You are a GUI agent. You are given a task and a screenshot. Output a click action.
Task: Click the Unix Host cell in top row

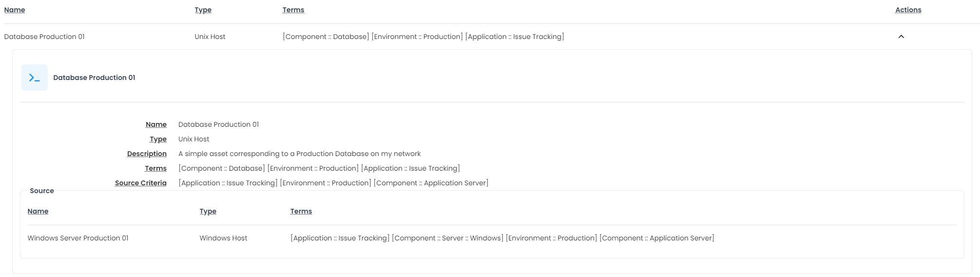[210, 37]
